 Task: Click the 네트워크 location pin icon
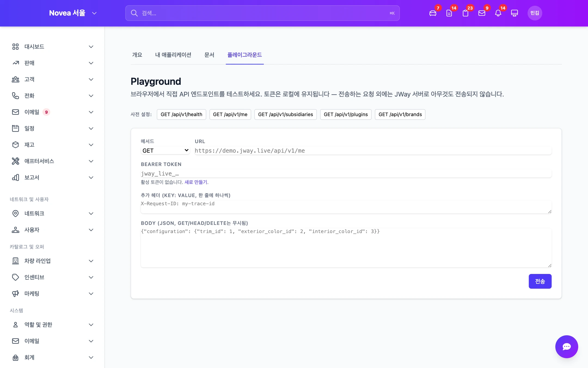(x=16, y=213)
